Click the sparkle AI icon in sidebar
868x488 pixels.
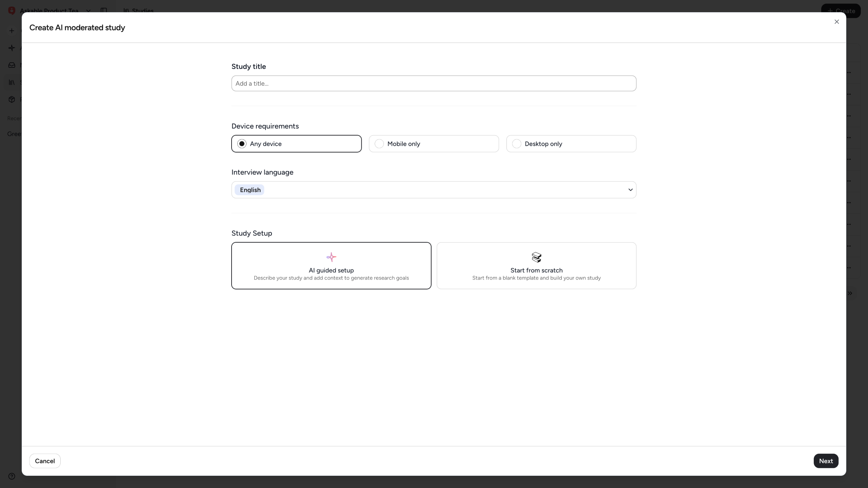coord(12,48)
